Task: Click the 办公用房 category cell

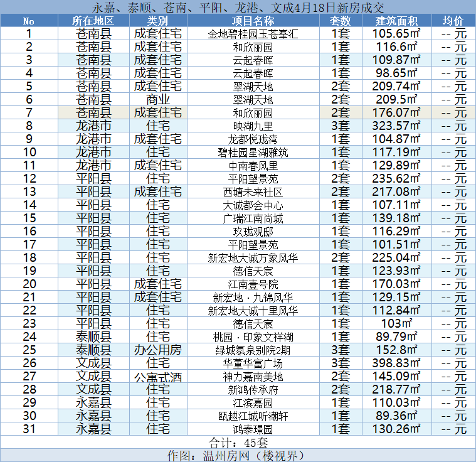Action: coord(158,350)
